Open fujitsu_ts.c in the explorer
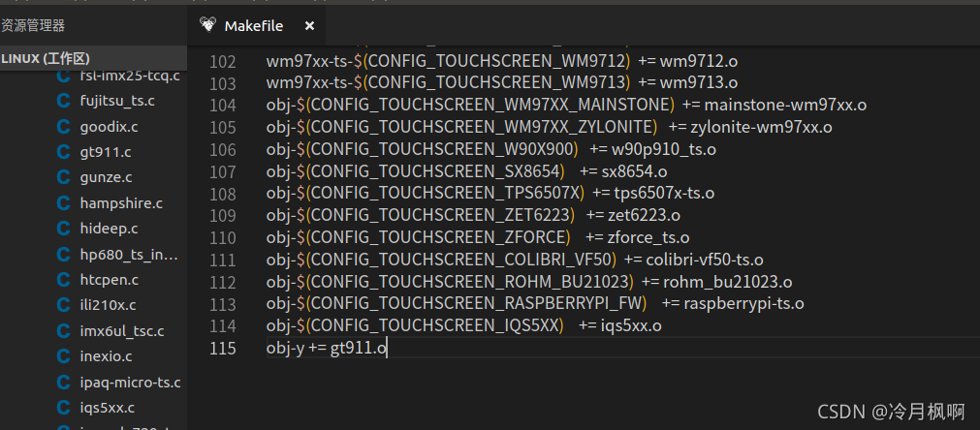The width and height of the screenshot is (980, 430). pyautogui.click(x=117, y=101)
